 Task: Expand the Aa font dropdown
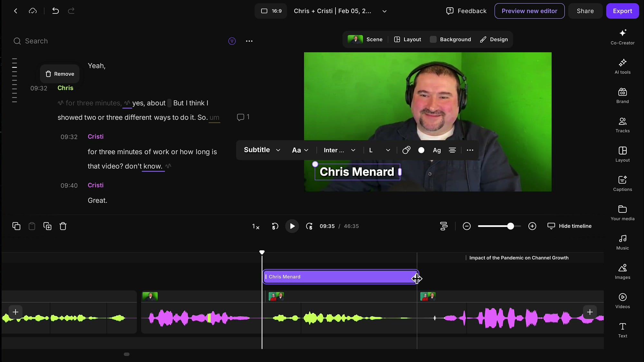299,150
